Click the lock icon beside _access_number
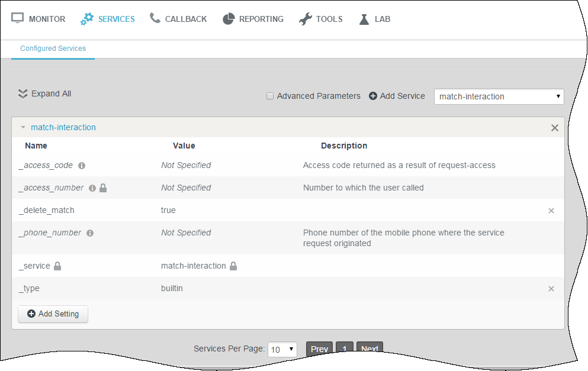 tap(103, 188)
